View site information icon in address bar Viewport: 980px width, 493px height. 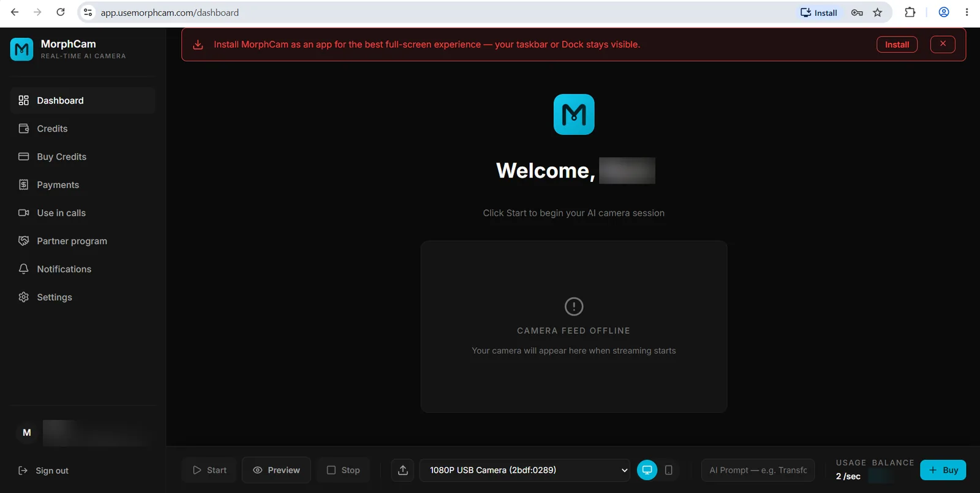point(88,12)
